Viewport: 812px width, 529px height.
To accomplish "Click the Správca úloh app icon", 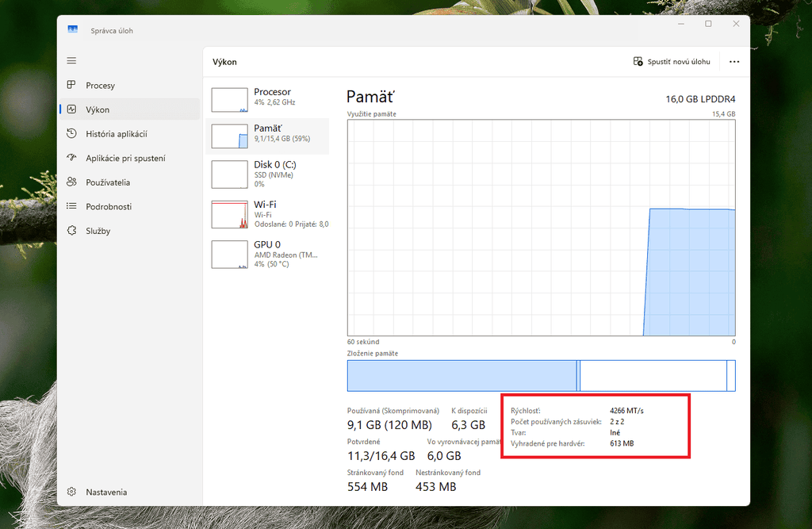I will coord(72,29).
